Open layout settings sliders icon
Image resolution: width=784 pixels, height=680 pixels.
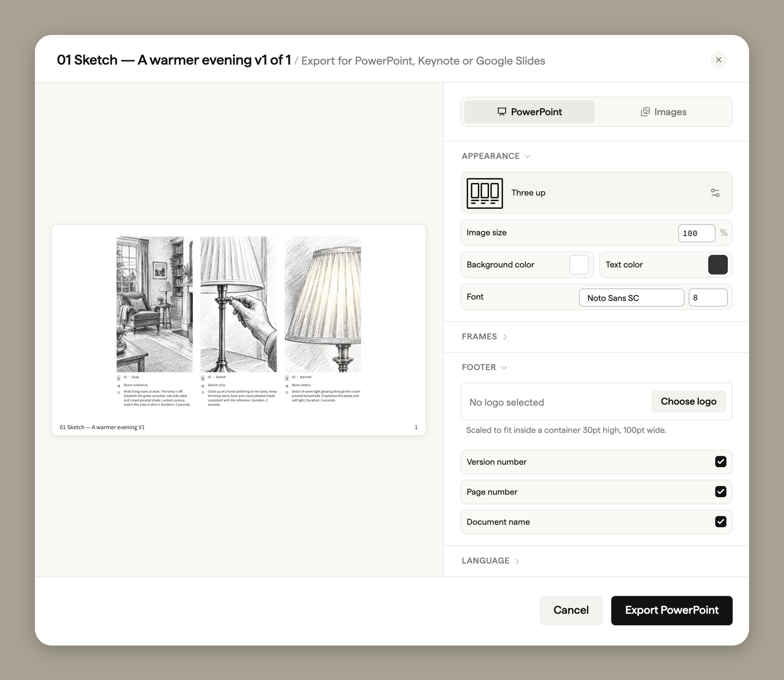pos(715,192)
